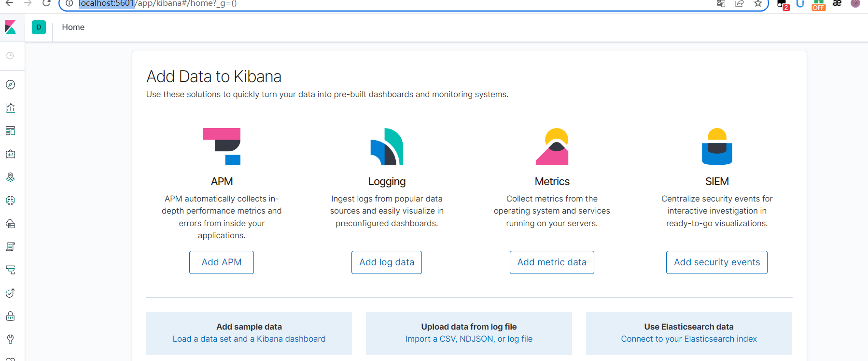Reload the page in browser
Screen dimensions: 868x361
46,3
